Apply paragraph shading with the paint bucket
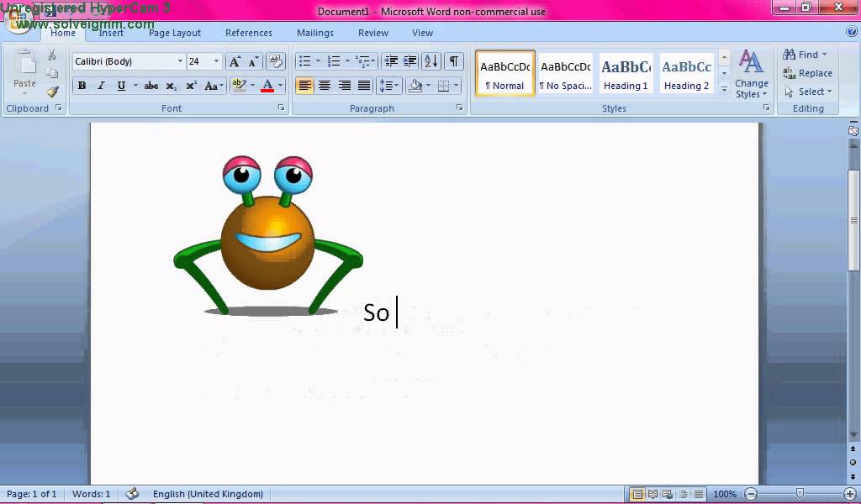This screenshot has height=504, width=861. pos(415,86)
